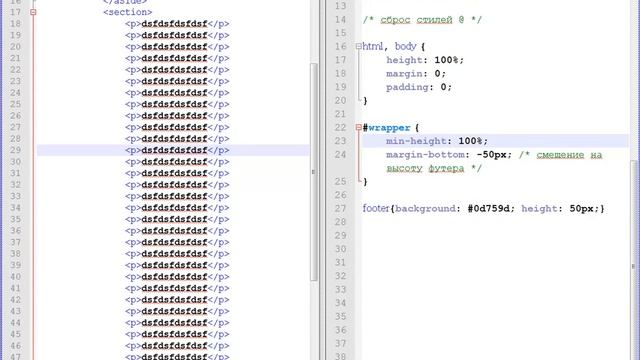Click the opening <section> tag text
This screenshot has height=360, width=640.
point(128,12)
